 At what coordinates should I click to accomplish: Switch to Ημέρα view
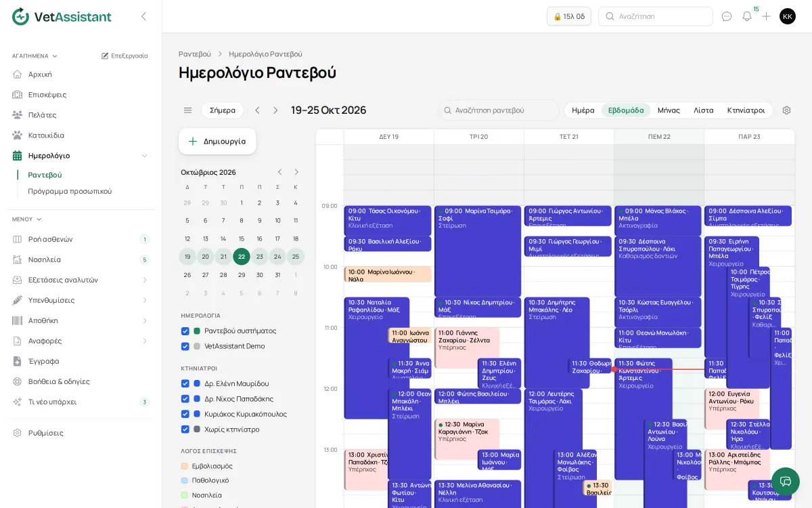[583, 110]
